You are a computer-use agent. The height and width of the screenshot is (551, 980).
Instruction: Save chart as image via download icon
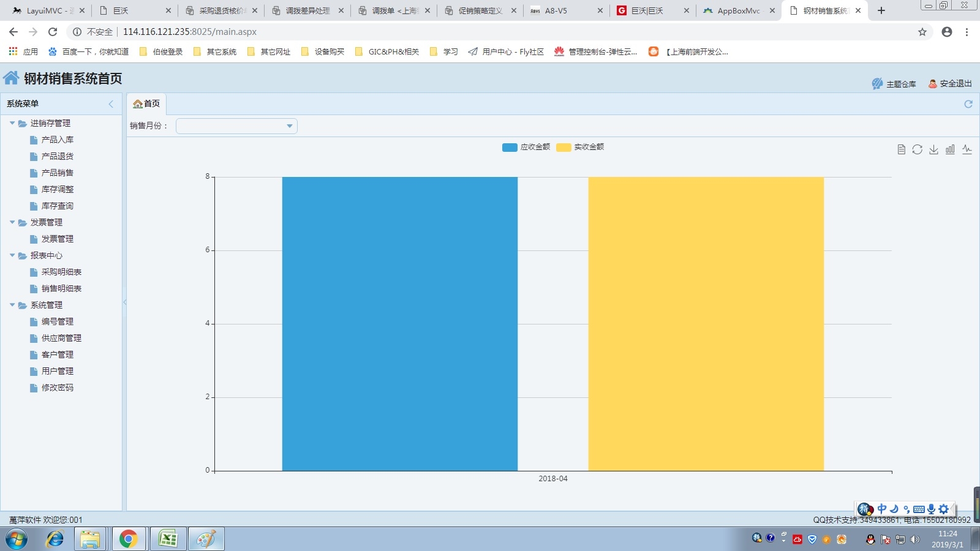coord(933,149)
